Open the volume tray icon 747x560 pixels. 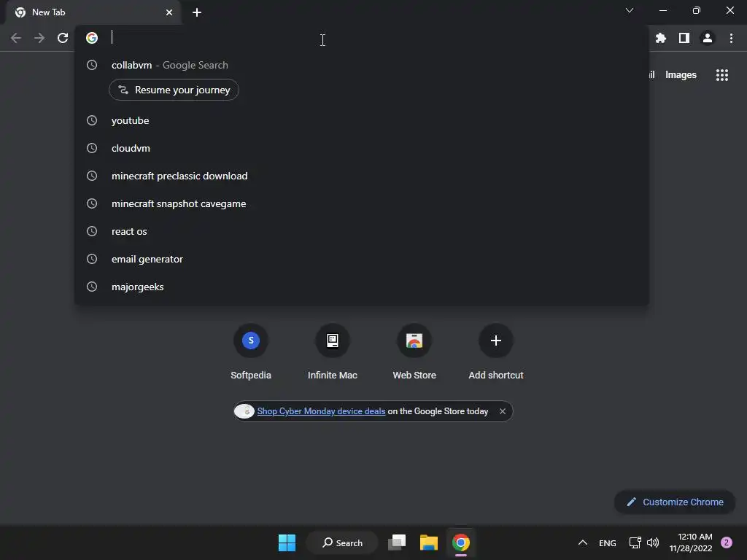pyautogui.click(x=653, y=542)
